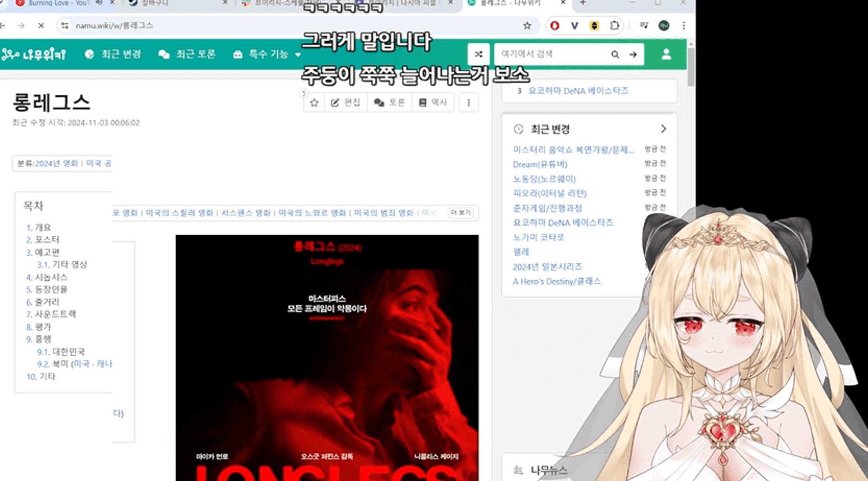Open a new browser tab
The width and height of the screenshot is (868, 481).
tap(583, 3)
